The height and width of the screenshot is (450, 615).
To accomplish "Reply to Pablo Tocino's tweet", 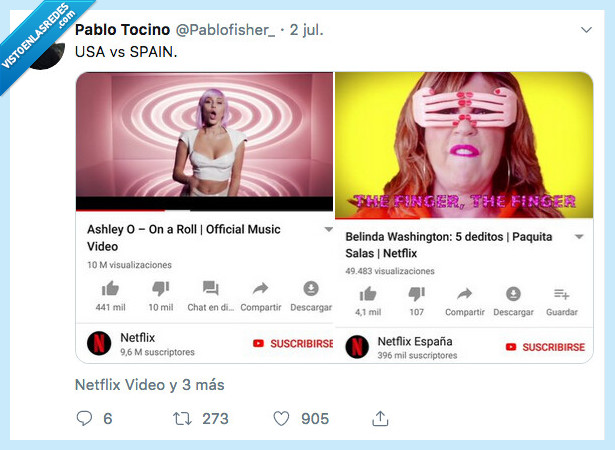I will pyautogui.click(x=84, y=418).
